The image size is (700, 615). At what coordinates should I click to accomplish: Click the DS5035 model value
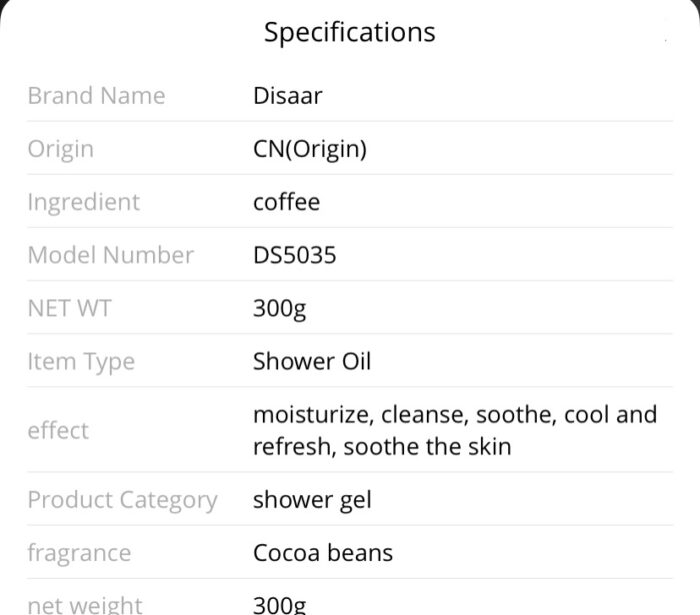coord(294,255)
